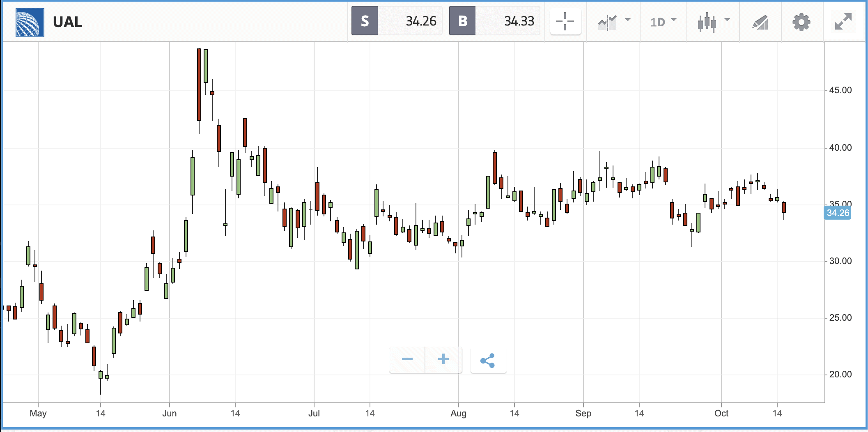Open the 1D timeframe dropdown

pyautogui.click(x=664, y=22)
